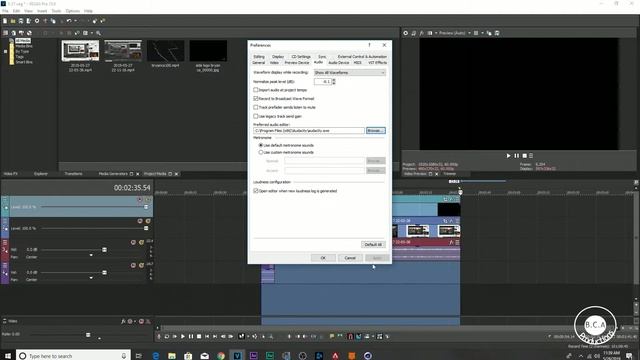Toggle Loop Playback in transport bar

click(167, 336)
